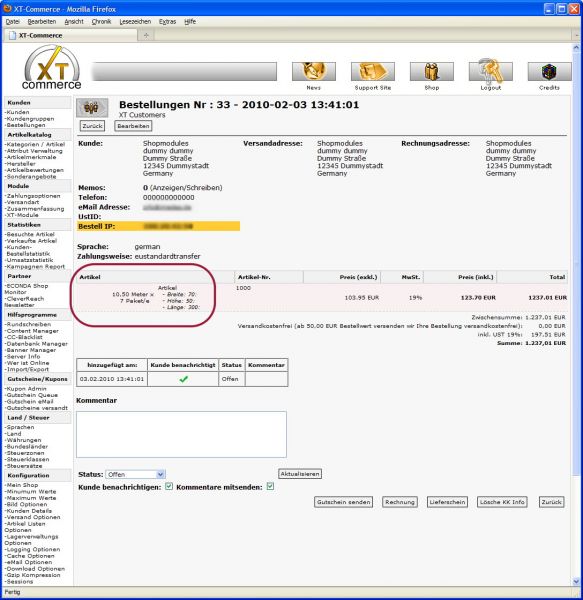Open the Credits cube icon
Screen dimensions: 583x600
[549, 72]
